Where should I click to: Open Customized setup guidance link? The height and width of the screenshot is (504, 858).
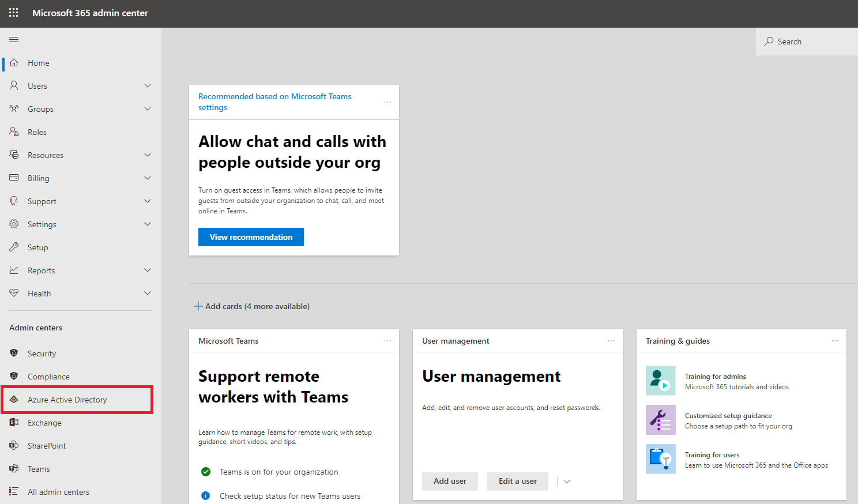[x=728, y=416]
